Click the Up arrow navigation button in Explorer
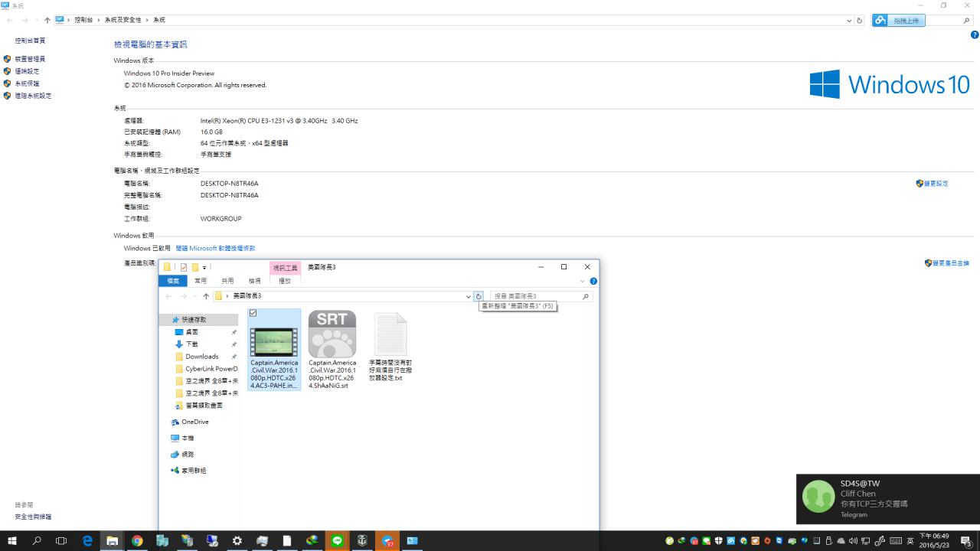980x551 pixels. 206,296
